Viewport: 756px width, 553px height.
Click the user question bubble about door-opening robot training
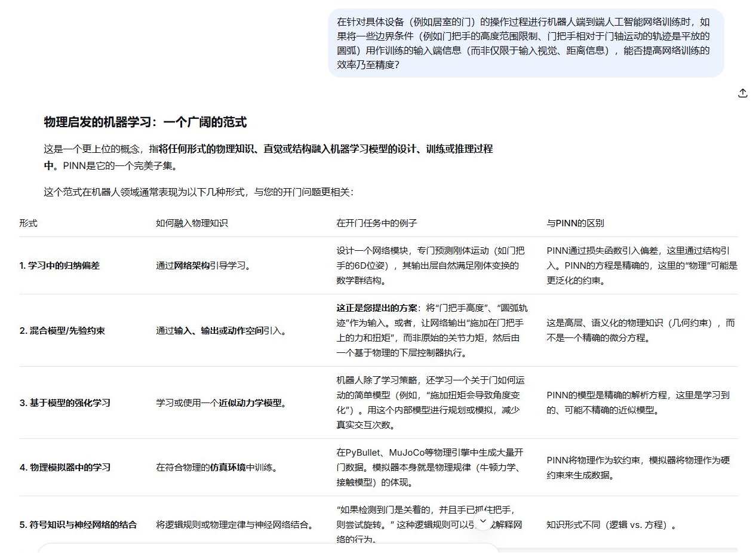pos(525,43)
